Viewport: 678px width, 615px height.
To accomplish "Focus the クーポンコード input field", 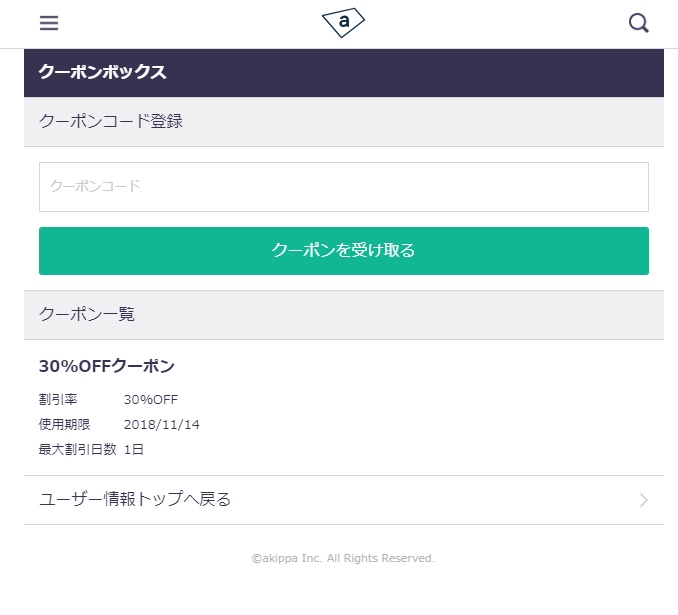I will [x=344, y=187].
